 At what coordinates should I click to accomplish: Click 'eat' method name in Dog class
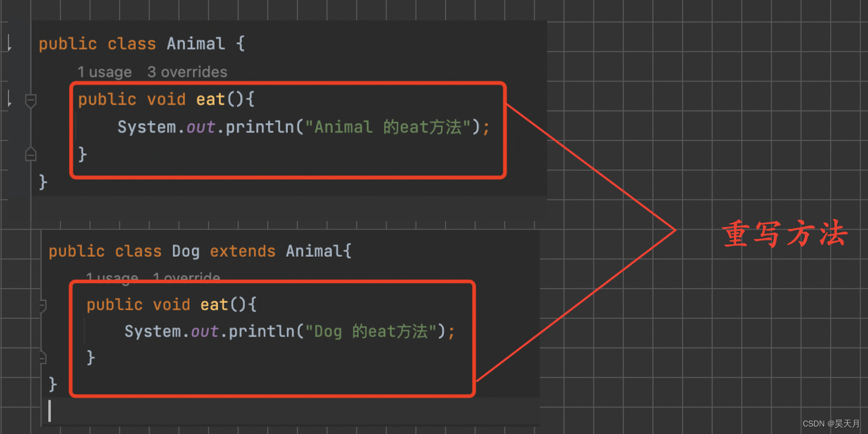(215, 304)
